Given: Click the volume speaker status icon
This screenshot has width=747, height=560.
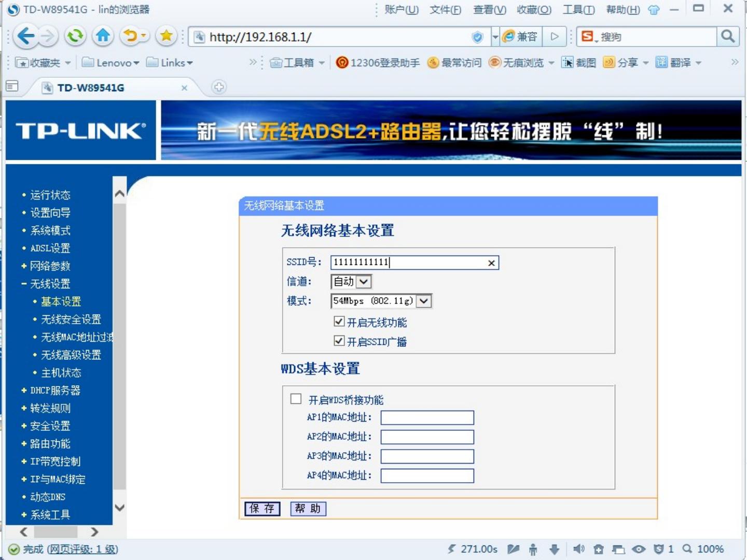Looking at the screenshot, I should 578,549.
